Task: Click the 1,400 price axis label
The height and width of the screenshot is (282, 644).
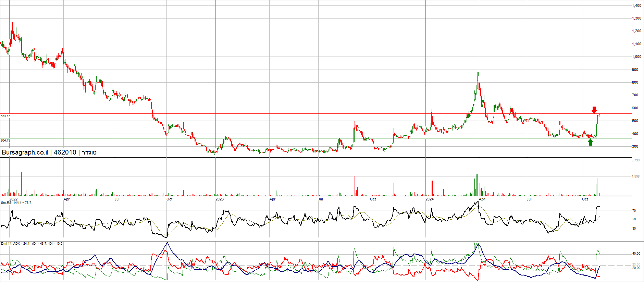Action: (x=636, y=5)
